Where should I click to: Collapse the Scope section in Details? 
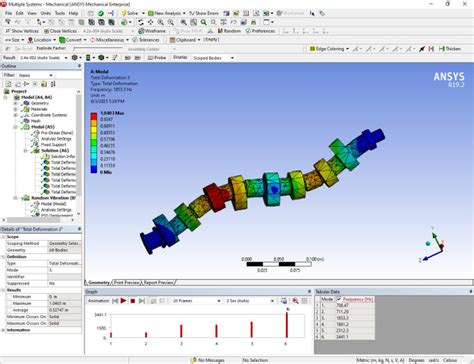point(3,237)
